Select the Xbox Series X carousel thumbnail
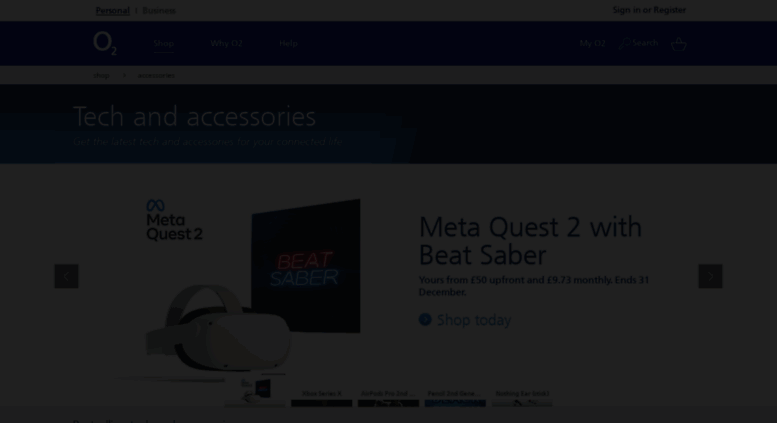The width and height of the screenshot is (777, 423). 322,398
